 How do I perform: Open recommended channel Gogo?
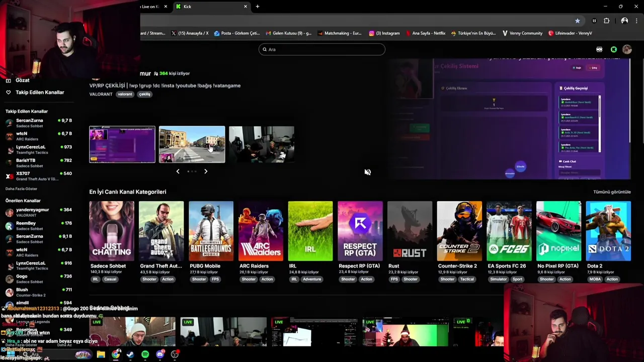point(38,279)
